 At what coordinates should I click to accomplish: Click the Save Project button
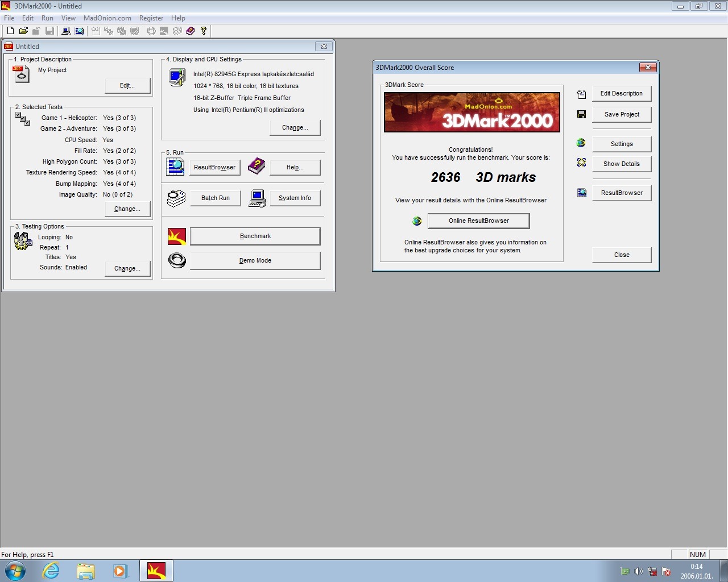click(622, 115)
